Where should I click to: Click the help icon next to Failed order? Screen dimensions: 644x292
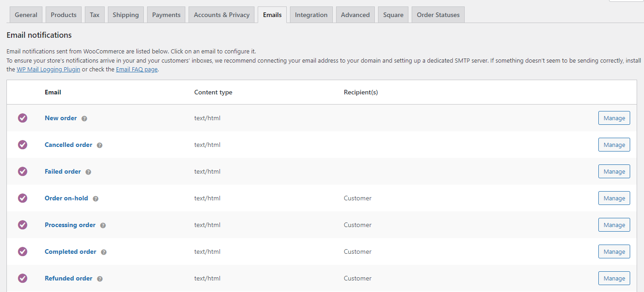click(89, 172)
